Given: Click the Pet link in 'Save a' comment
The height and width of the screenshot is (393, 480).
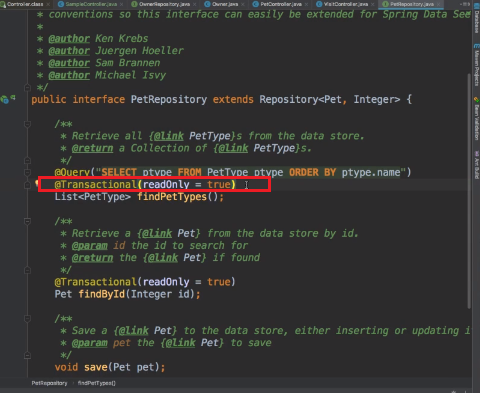Looking at the screenshot, I should point(163,331).
